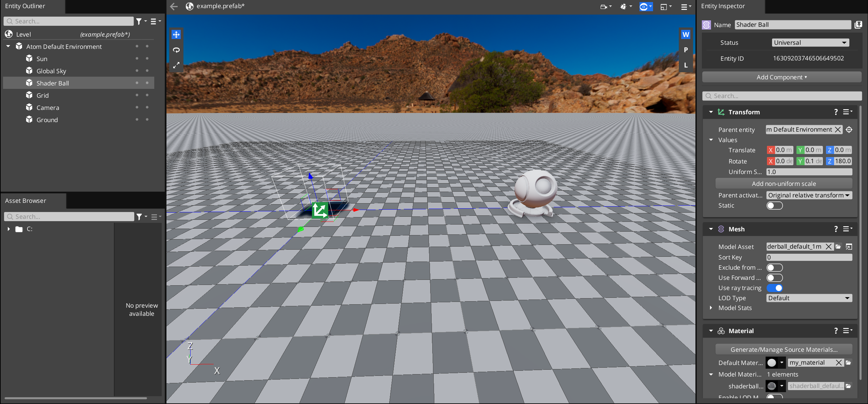
Task: Click the Add Component button
Action: [x=782, y=77]
